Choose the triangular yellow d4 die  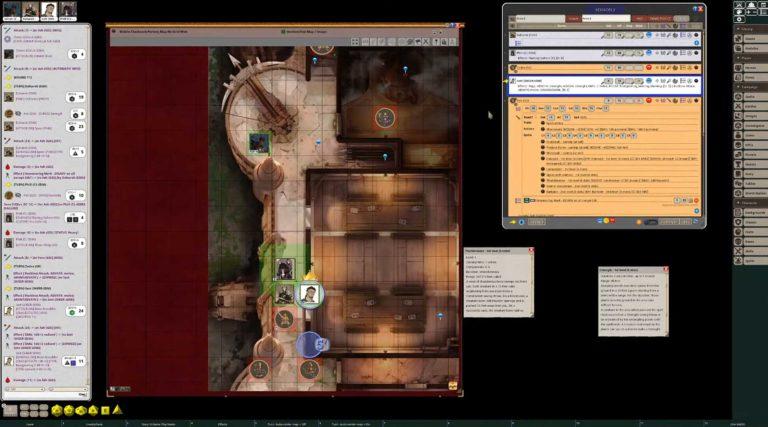(x=118, y=410)
